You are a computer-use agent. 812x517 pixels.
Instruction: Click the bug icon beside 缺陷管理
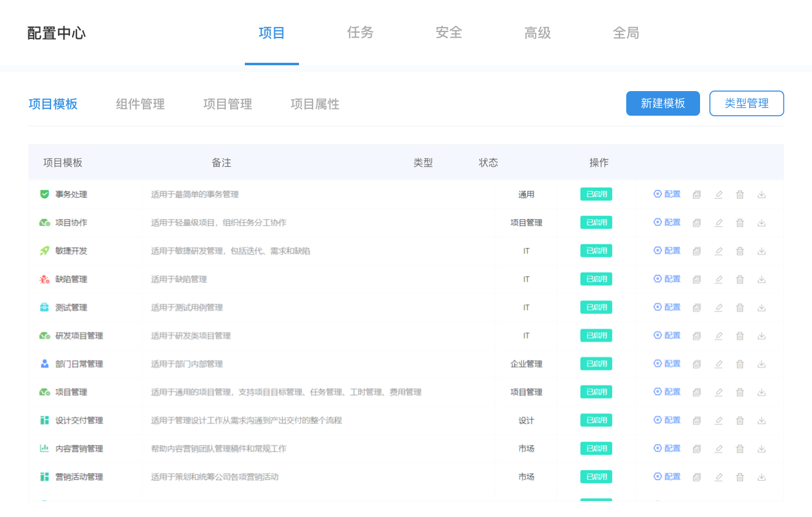44,279
